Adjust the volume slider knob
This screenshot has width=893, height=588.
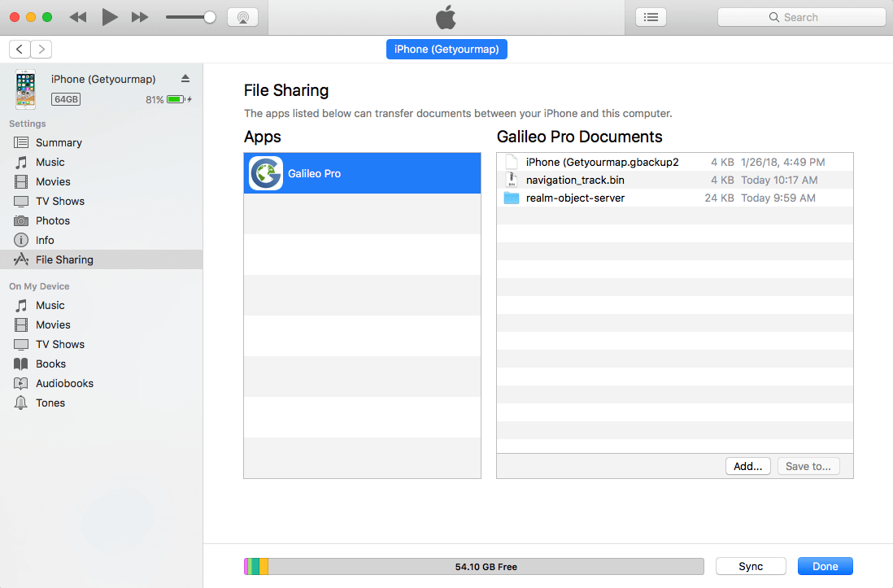210,17
